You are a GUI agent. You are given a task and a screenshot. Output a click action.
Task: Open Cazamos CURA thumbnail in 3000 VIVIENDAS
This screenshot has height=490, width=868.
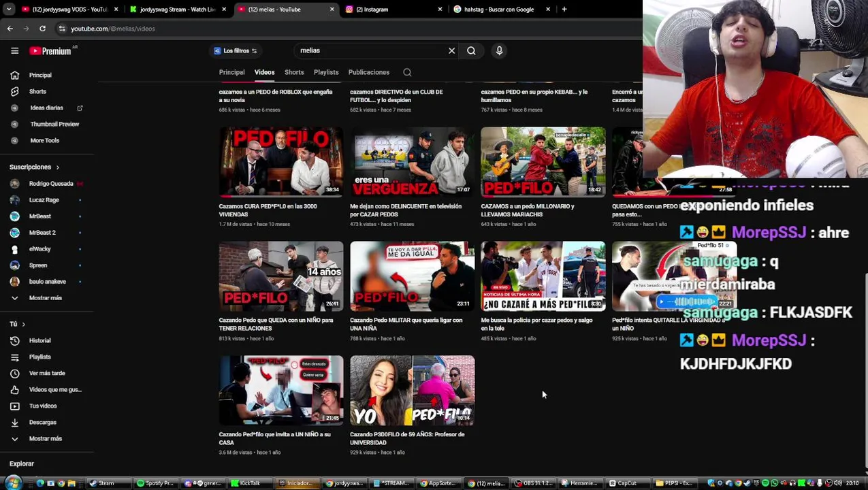(281, 162)
